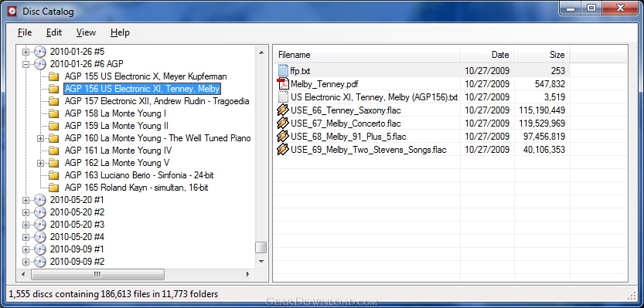644x308 pixels.
Task: Collapse the 2010-01-26 #6 AGP disc node
Action: tap(26, 64)
